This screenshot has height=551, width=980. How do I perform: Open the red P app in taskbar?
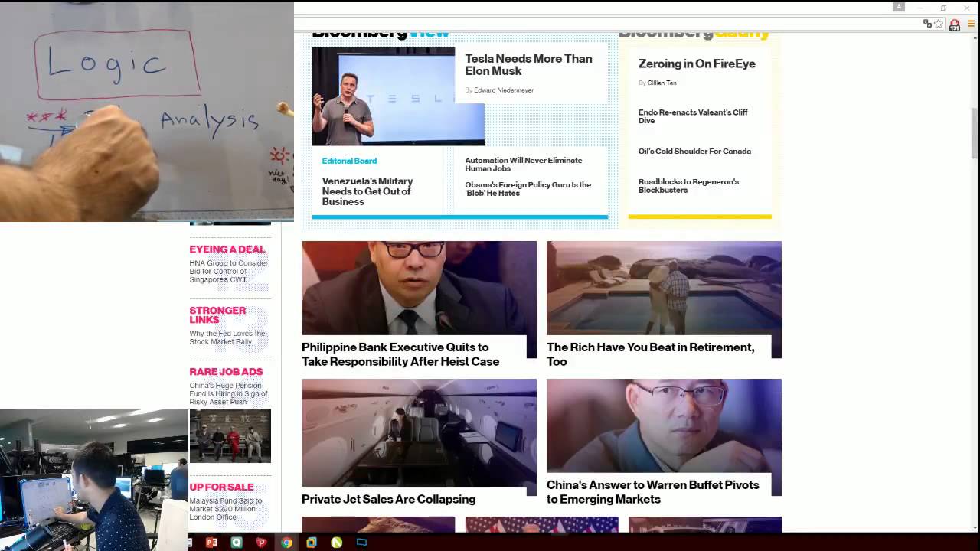261,543
